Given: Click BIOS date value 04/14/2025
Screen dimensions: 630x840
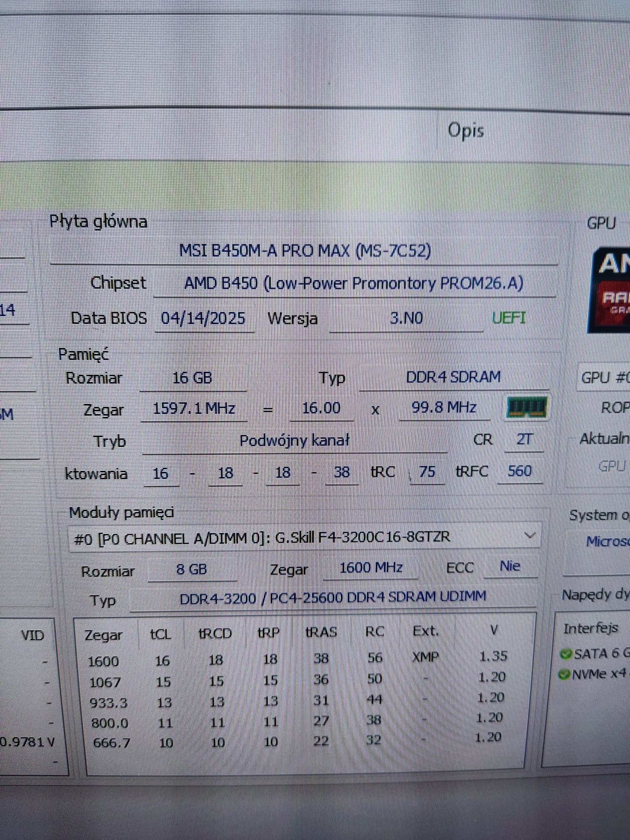Looking at the screenshot, I should (x=203, y=318).
